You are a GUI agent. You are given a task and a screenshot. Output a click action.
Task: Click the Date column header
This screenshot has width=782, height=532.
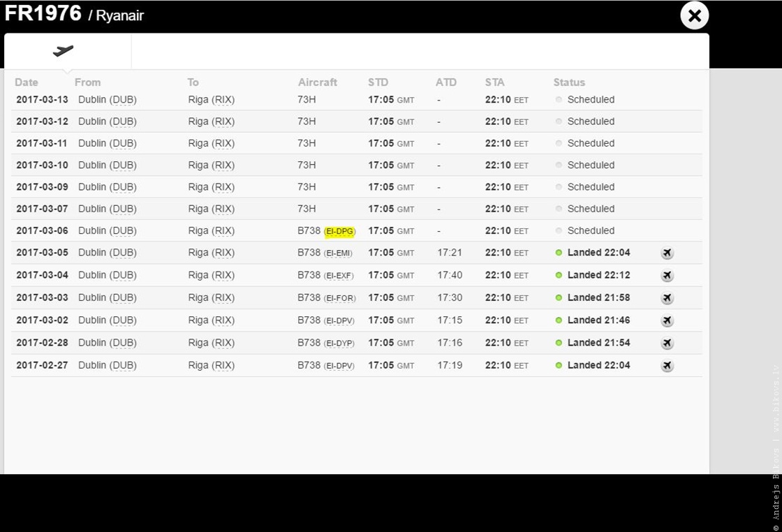pyautogui.click(x=27, y=82)
